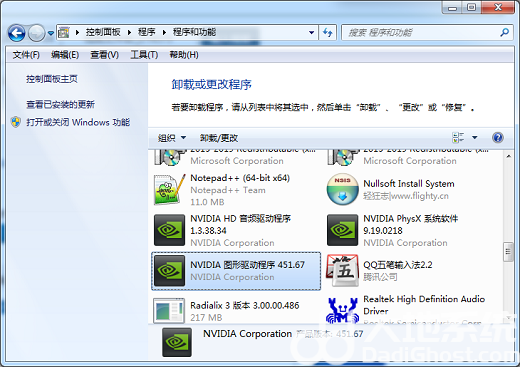Screen dimensions: 520x367
Task: Open the 文件(F) menu
Action: pos(26,55)
